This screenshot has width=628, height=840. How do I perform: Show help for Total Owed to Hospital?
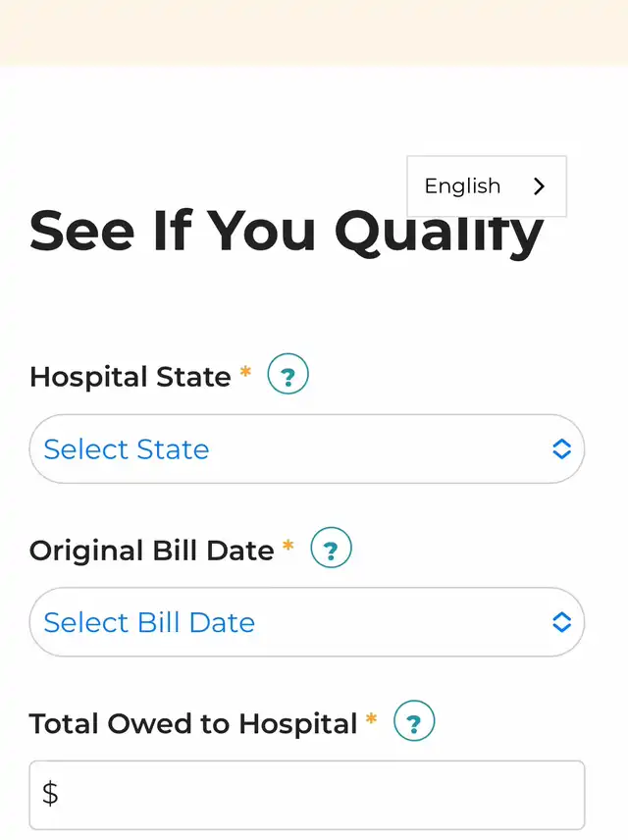[x=414, y=721]
